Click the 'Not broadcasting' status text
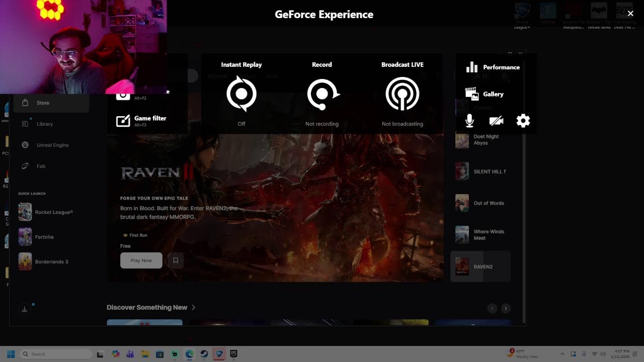Viewport: 644px width, 362px height. point(403,124)
